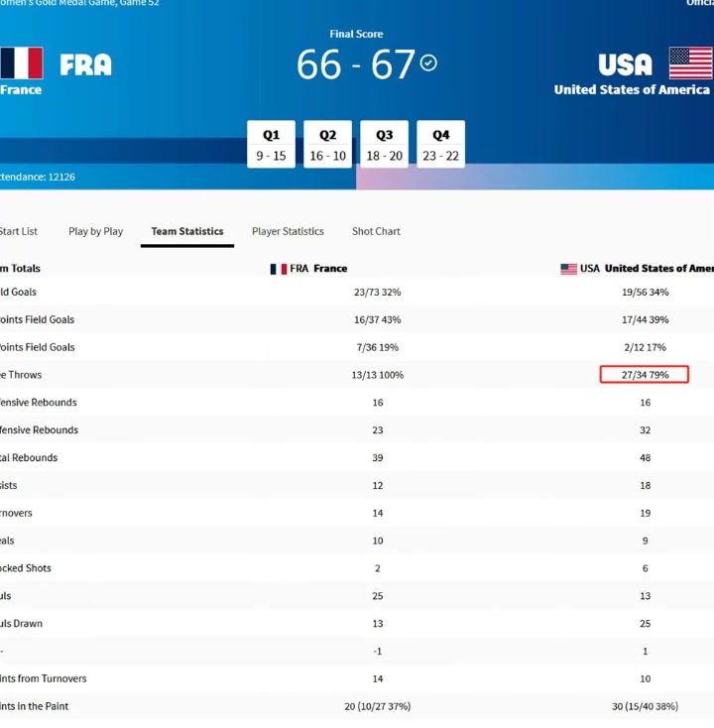Switch to Play by Play tab

95,231
